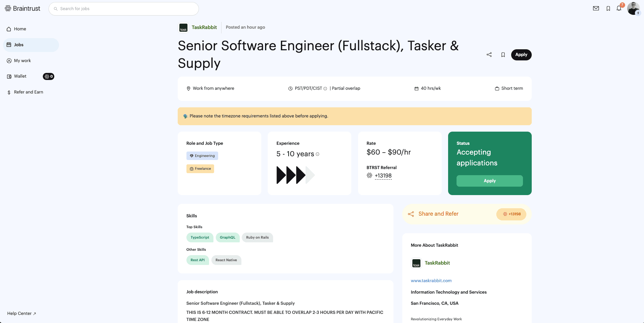Click the wallet BTRST balance badge
The height and width of the screenshot is (323, 644).
point(49,77)
